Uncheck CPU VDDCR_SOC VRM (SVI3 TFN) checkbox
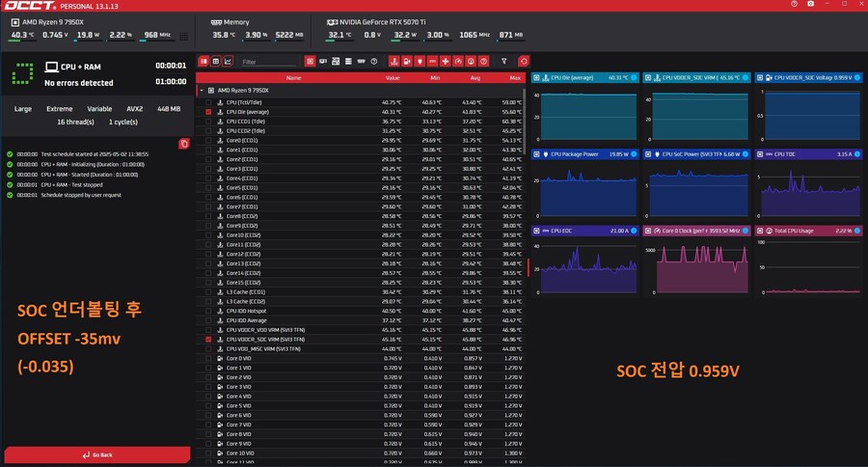This screenshot has width=868, height=467. click(208, 340)
